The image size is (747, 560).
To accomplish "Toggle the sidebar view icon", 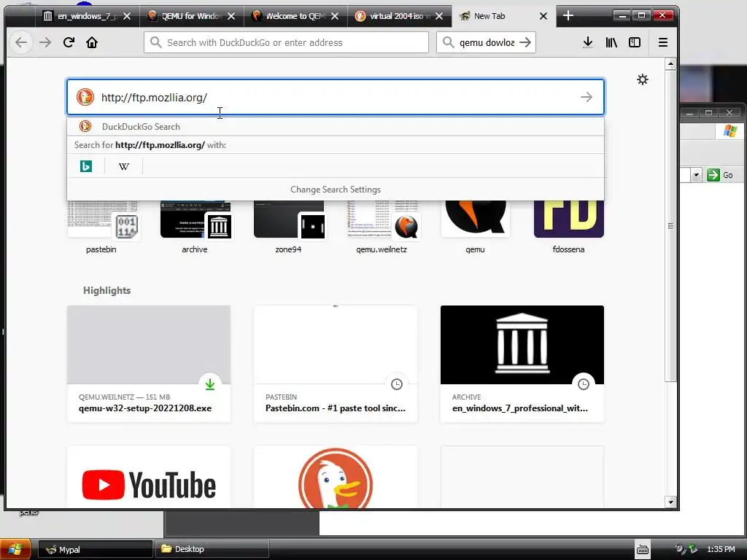I will [635, 42].
